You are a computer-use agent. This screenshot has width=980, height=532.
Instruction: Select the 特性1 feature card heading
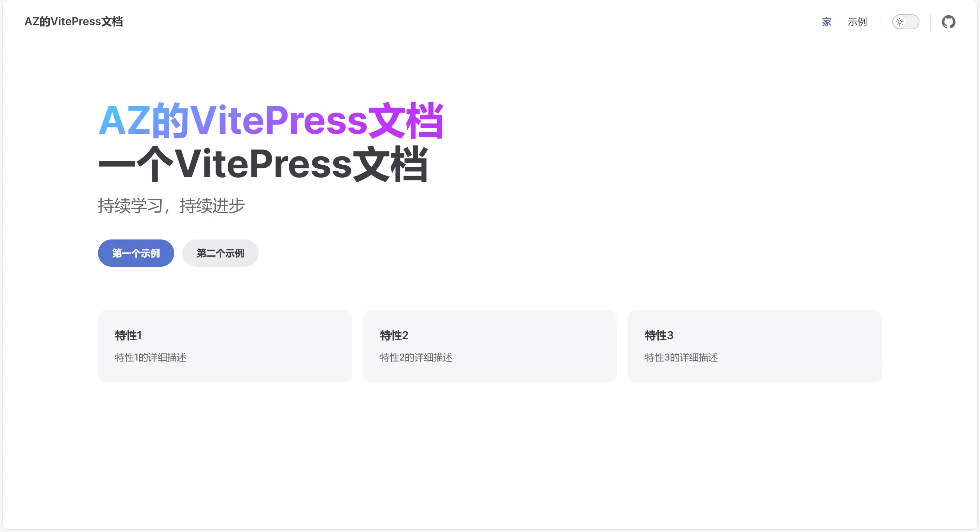(x=128, y=335)
